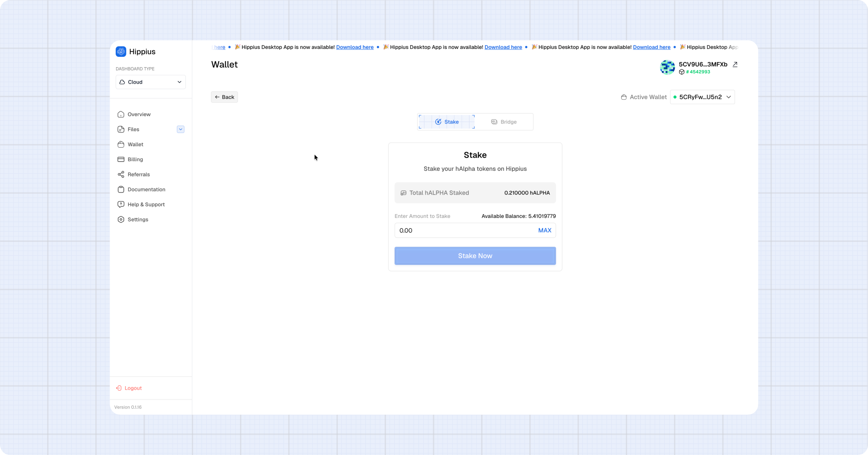
Task: Open the Overview home icon
Action: pyautogui.click(x=121, y=114)
